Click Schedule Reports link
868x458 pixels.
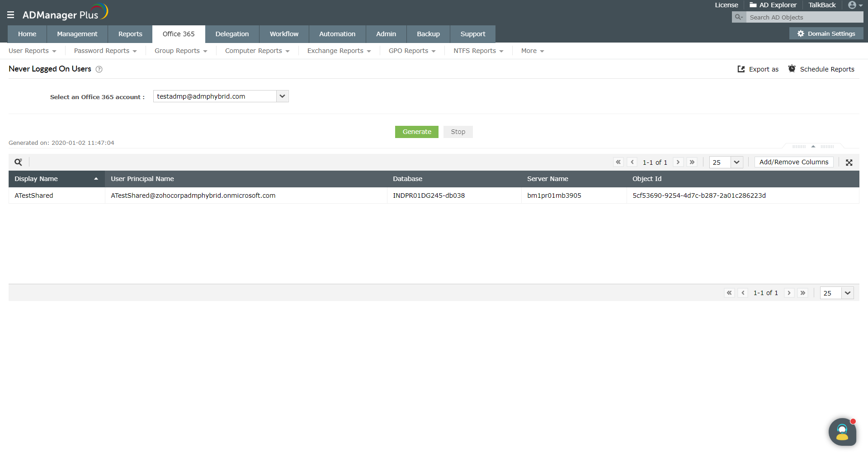[x=827, y=69]
